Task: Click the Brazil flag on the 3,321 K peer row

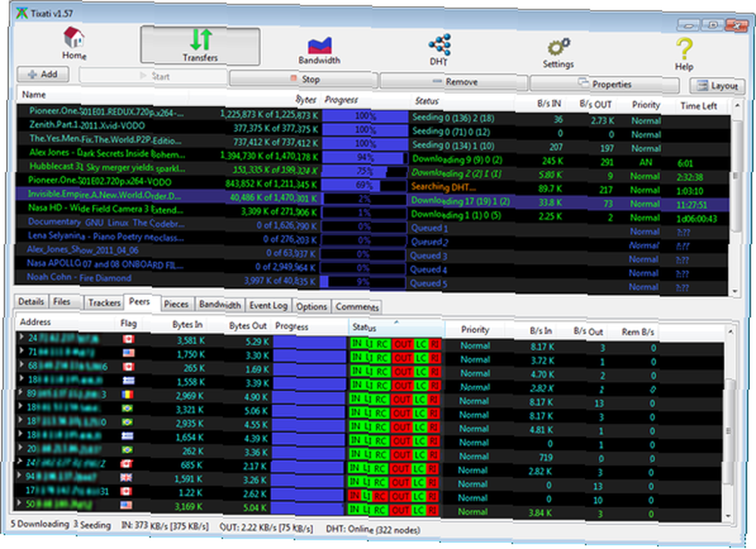Action: click(128, 408)
